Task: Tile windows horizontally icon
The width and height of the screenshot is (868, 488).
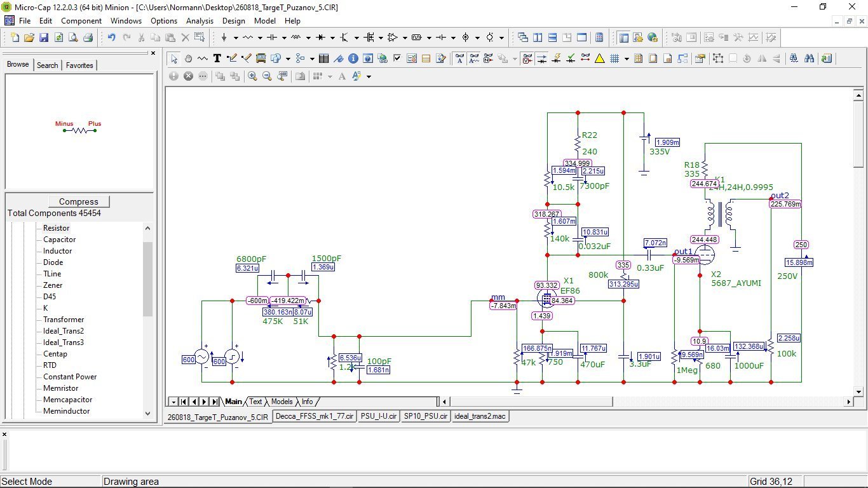Action: (552, 37)
